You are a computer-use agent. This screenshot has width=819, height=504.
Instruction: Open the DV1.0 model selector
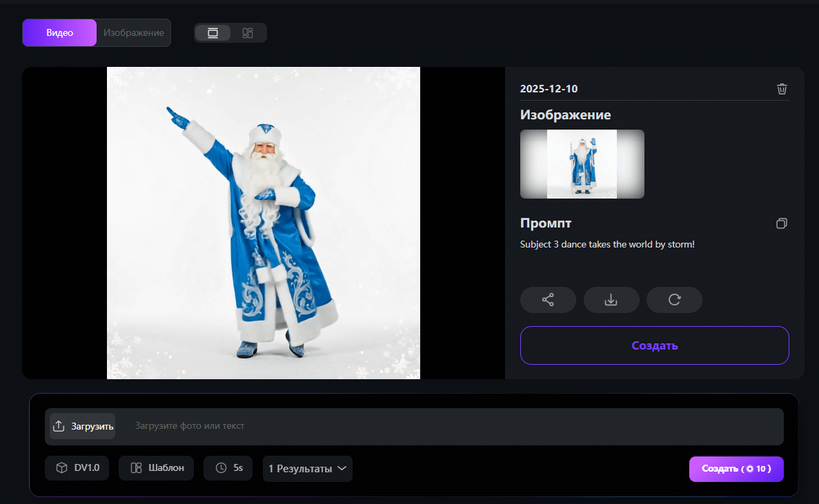(x=77, y=468)
